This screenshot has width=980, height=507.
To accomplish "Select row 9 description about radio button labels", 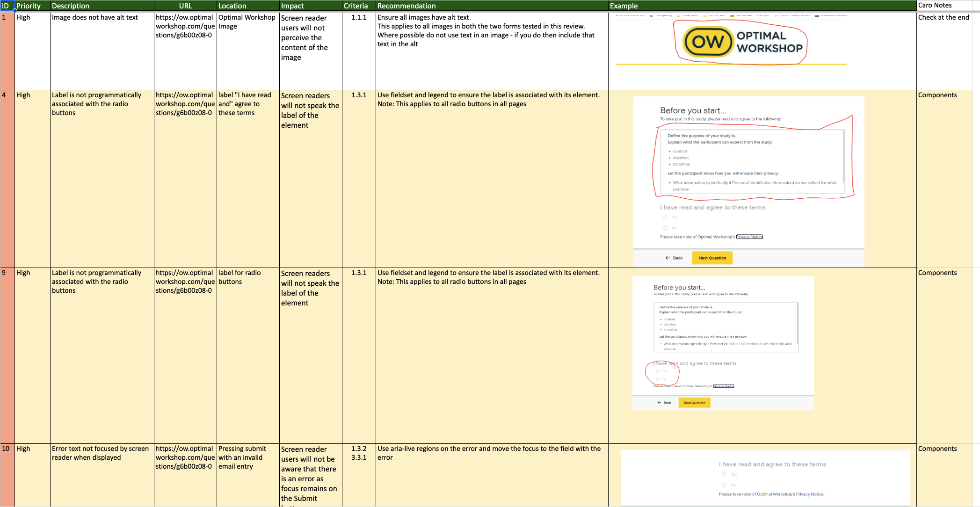I will point(102,355).
